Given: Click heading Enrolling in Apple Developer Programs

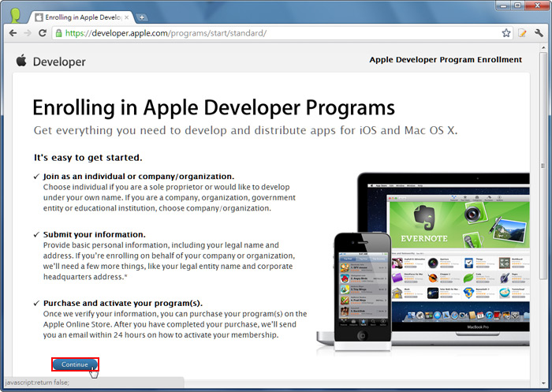Looking at the screenshot, I should 214,107.
